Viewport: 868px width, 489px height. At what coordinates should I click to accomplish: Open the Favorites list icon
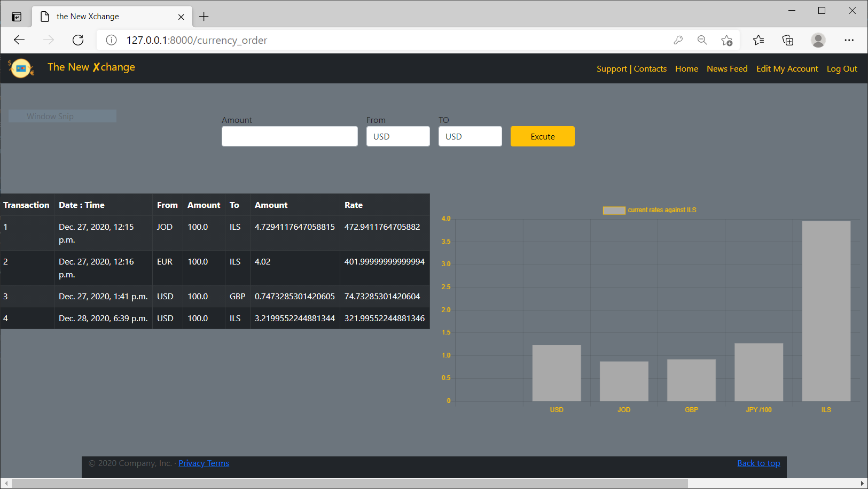(758, 40)
